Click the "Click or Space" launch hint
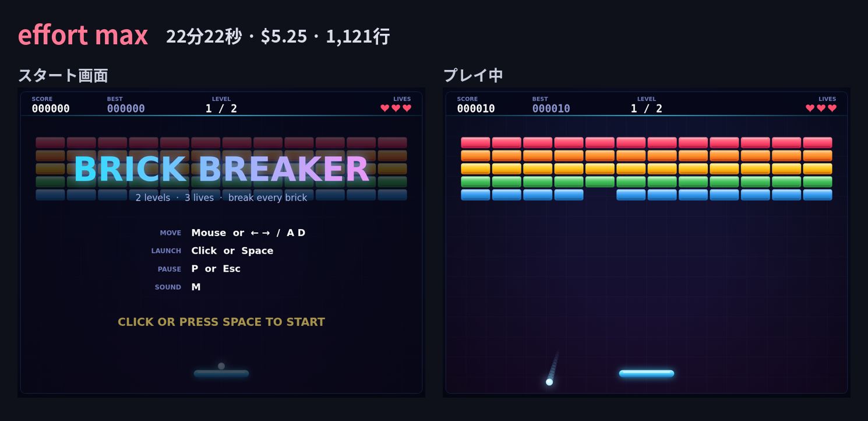 tap(232, 251)
